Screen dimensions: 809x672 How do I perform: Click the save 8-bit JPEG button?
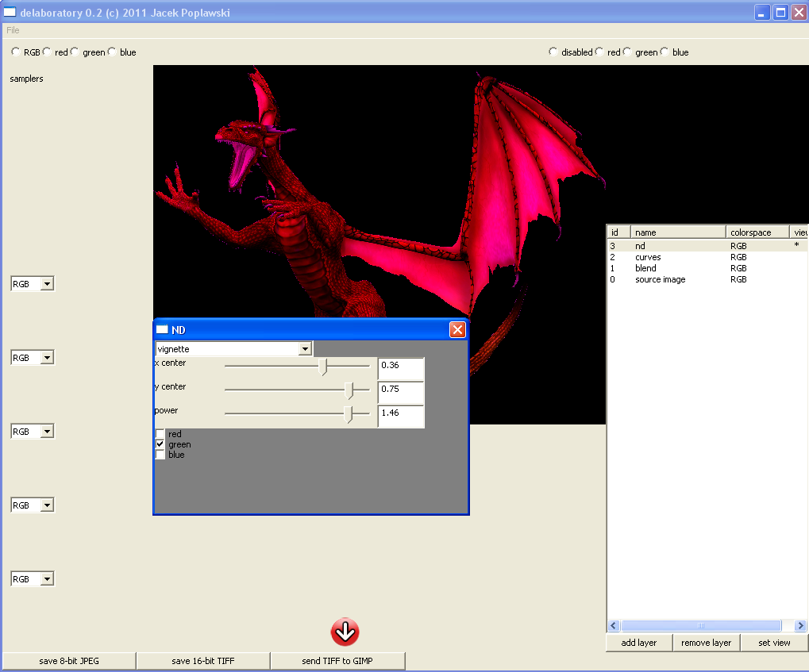click(69, 661)
